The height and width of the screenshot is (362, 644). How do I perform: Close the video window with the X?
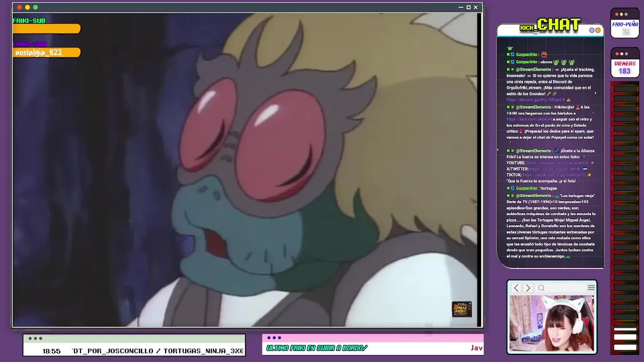[475, 7]
